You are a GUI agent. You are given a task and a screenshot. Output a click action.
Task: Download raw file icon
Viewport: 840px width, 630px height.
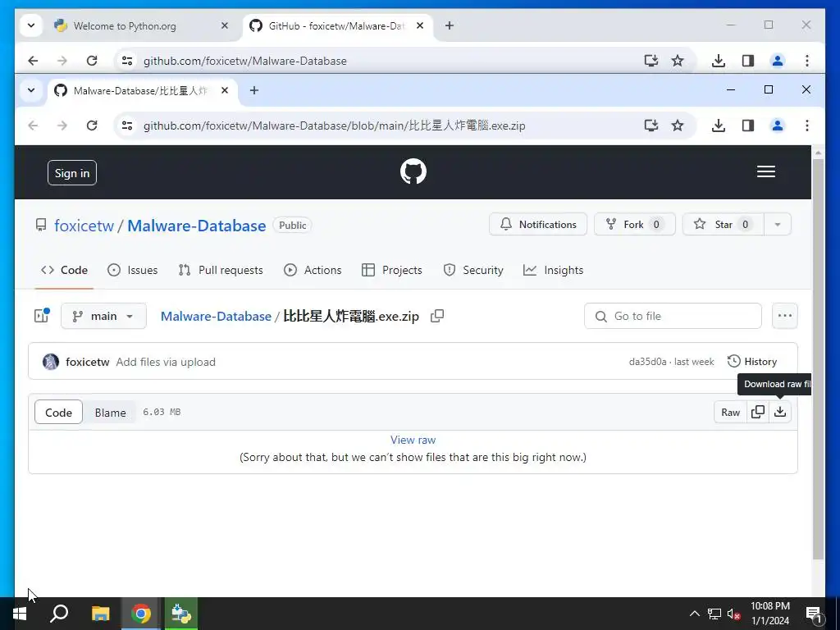click(x=780, y=412)
